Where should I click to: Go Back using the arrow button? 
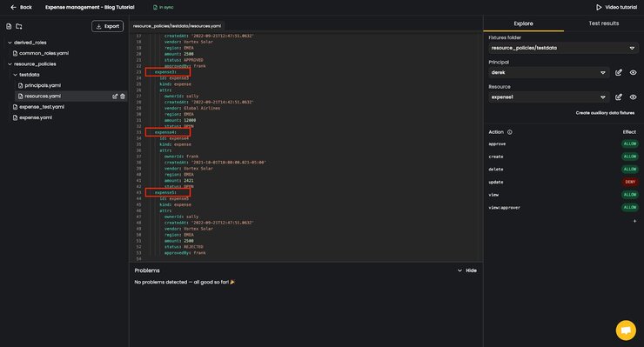[21, 7]
